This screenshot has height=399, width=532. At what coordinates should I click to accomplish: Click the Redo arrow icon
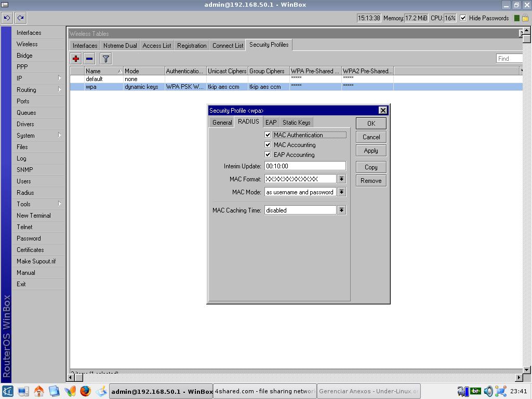tap(20, 18)
